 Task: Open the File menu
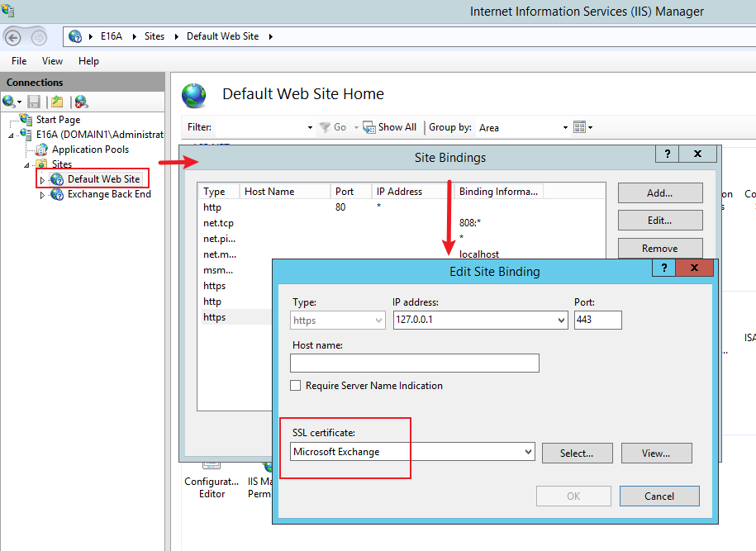tap(19, 61)
